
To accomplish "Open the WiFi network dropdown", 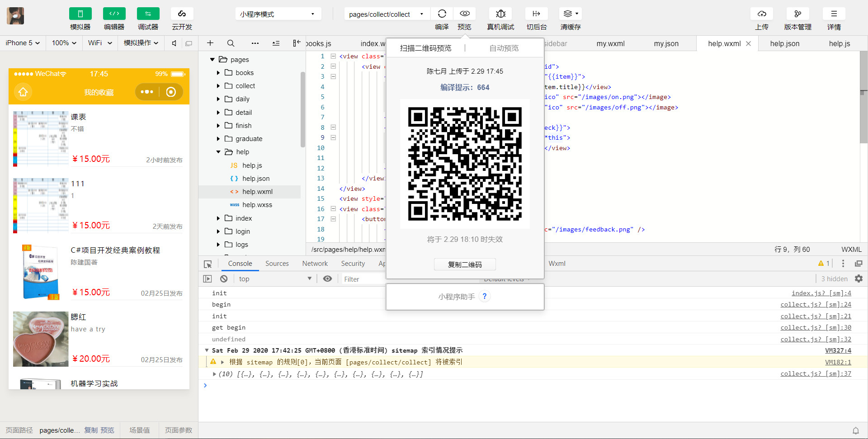I will pos(100,43).
